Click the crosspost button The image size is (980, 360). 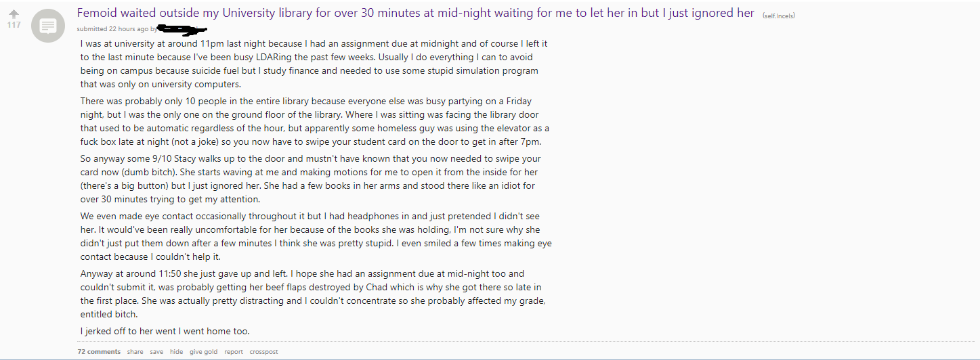click(x=263, y=352)
